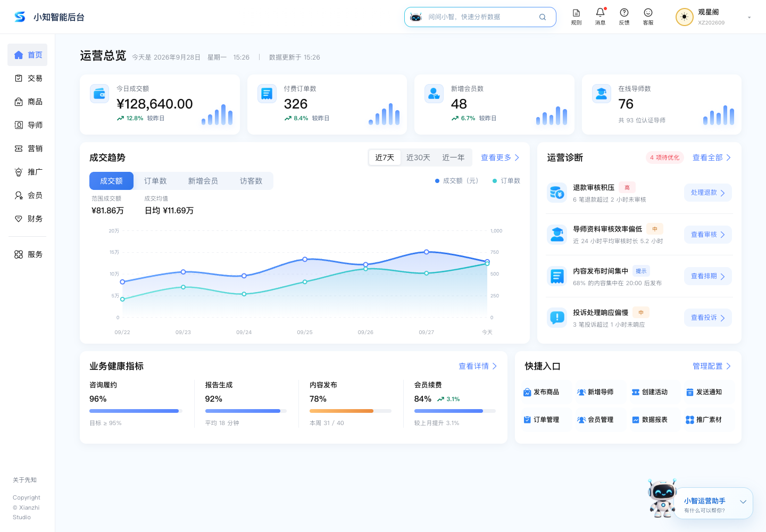Open 营销 in the sidebar
Viewport: 766px width, 532px height.
pos(28,148)
